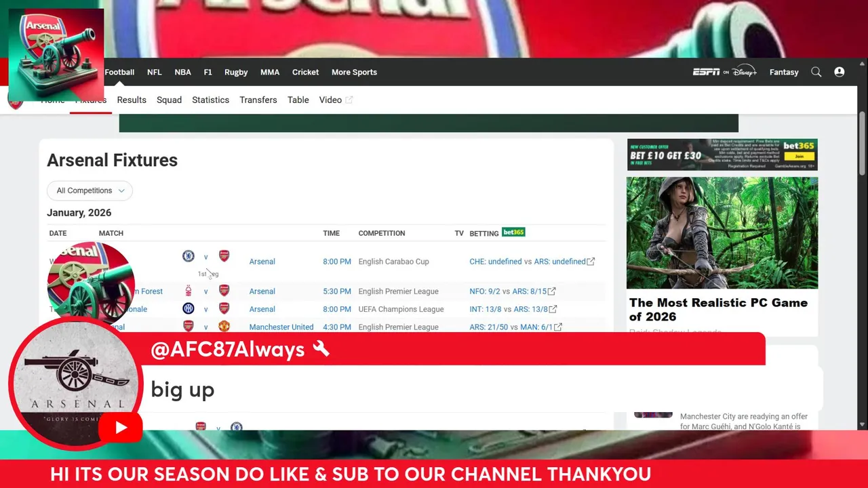Open Arsenal link in Champions League row
The image size is (868, 488).
[262, 309]
